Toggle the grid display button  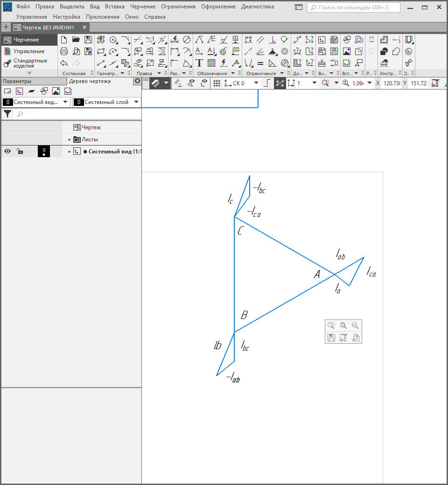(x=217, y=83)
